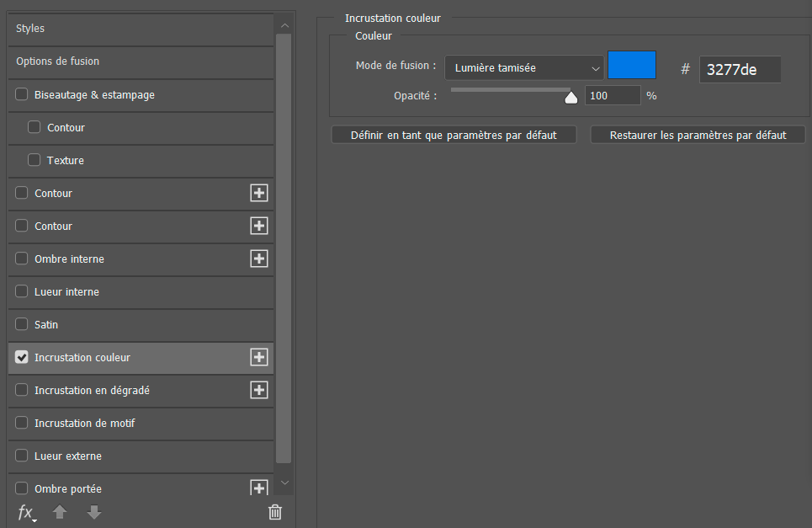Enable the Biseautage & estampage checkbox

22,95
